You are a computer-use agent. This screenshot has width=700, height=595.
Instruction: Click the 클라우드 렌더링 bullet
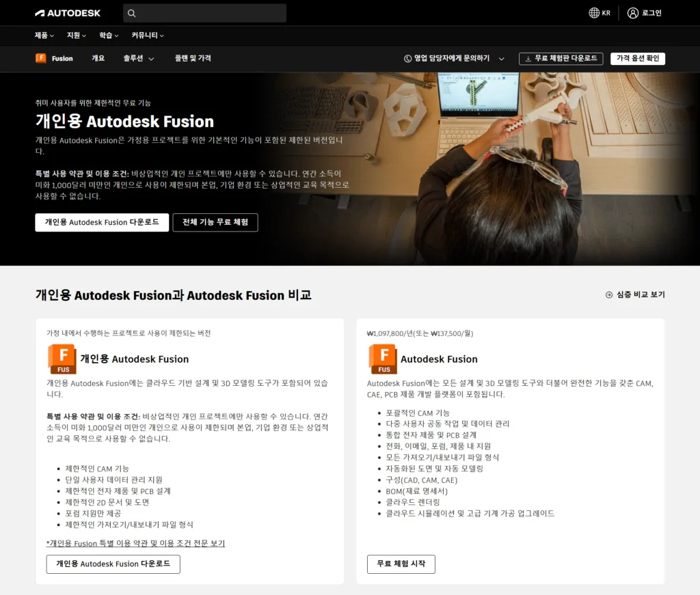tap(412, 502)
